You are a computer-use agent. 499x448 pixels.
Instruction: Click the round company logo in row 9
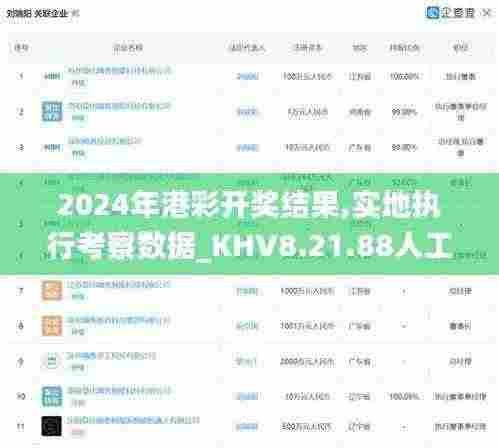click(x=52, y=361)
